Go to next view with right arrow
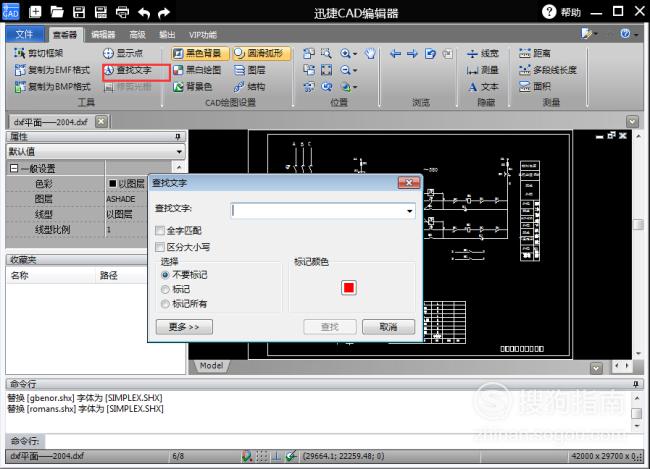 [x=412, y=53]
